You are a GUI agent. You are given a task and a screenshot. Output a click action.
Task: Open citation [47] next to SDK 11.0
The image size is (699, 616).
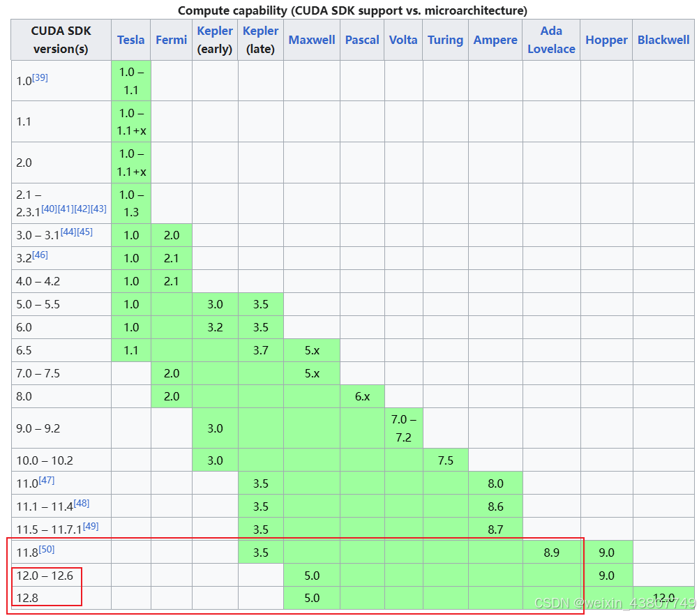coord(47,480)
